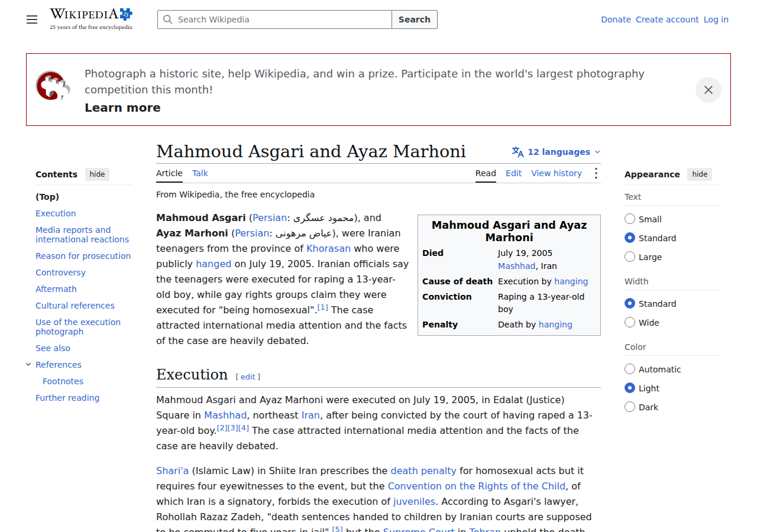Dismiss the photography competition banner
The image size is (757, 532).
[708, 90]
